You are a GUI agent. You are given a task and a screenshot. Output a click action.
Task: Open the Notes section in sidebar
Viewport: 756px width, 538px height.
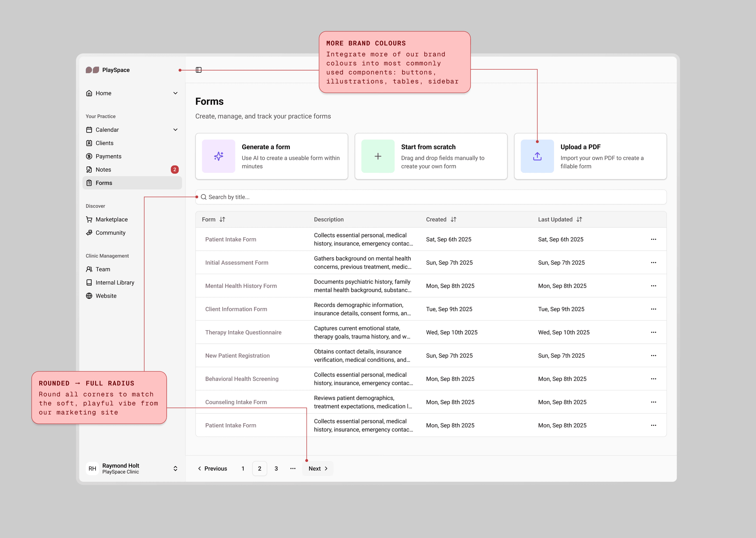coord(103,169)
